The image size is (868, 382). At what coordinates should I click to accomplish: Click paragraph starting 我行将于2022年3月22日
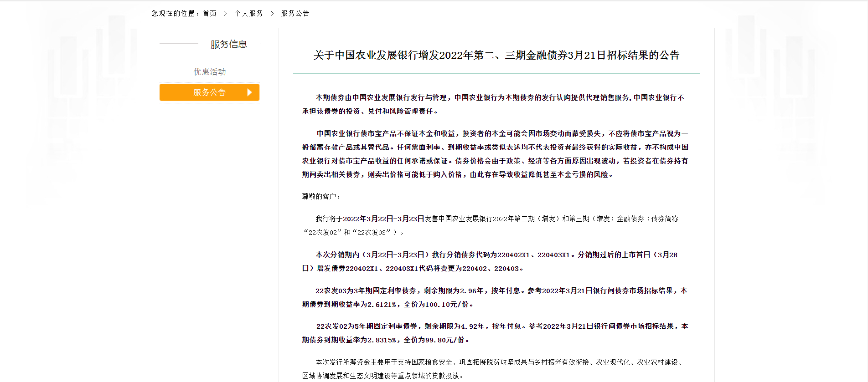490,225
